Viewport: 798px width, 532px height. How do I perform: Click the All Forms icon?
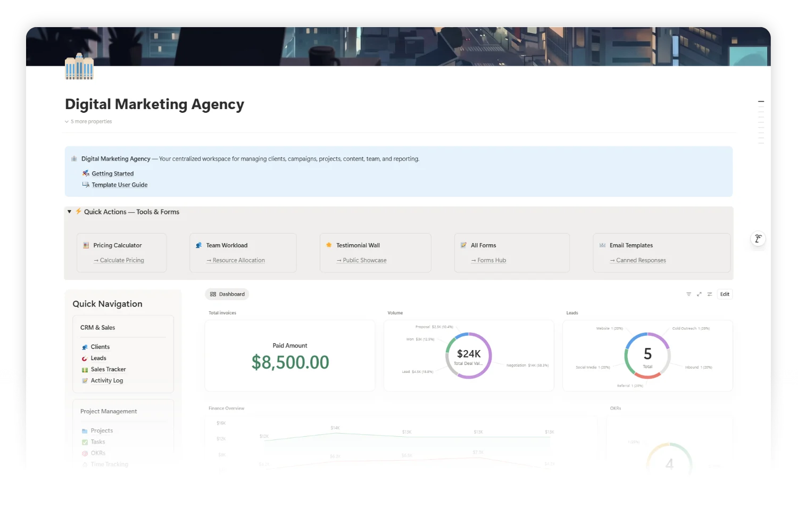(x=463, y=245)
